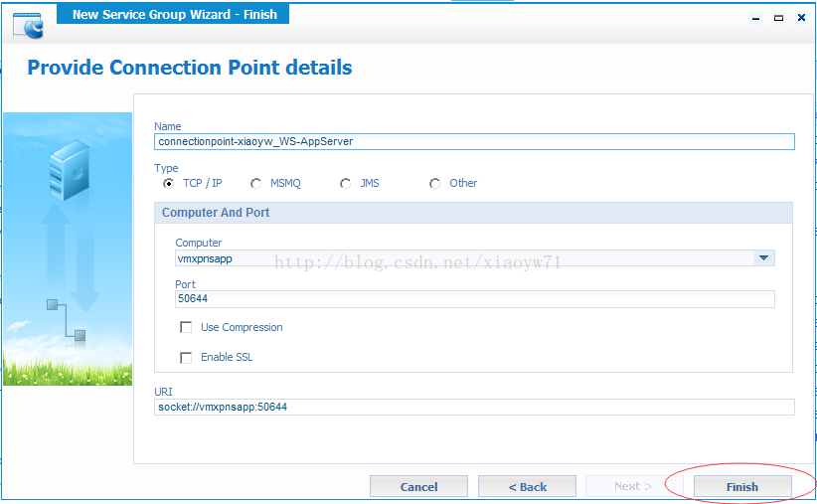Click the network nodes graphic below the arrows
Screen dimensions: 817x504
pos(67,320)
